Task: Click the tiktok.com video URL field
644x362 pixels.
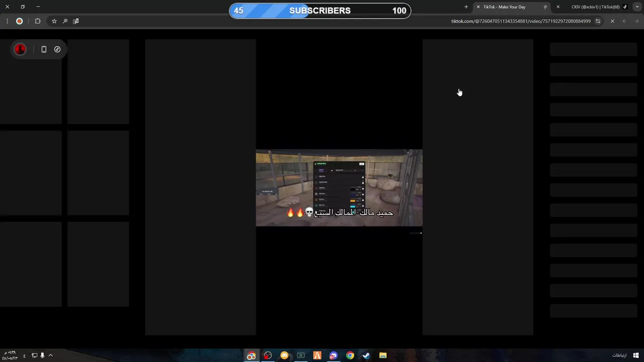Action: (x=521, y=21)
